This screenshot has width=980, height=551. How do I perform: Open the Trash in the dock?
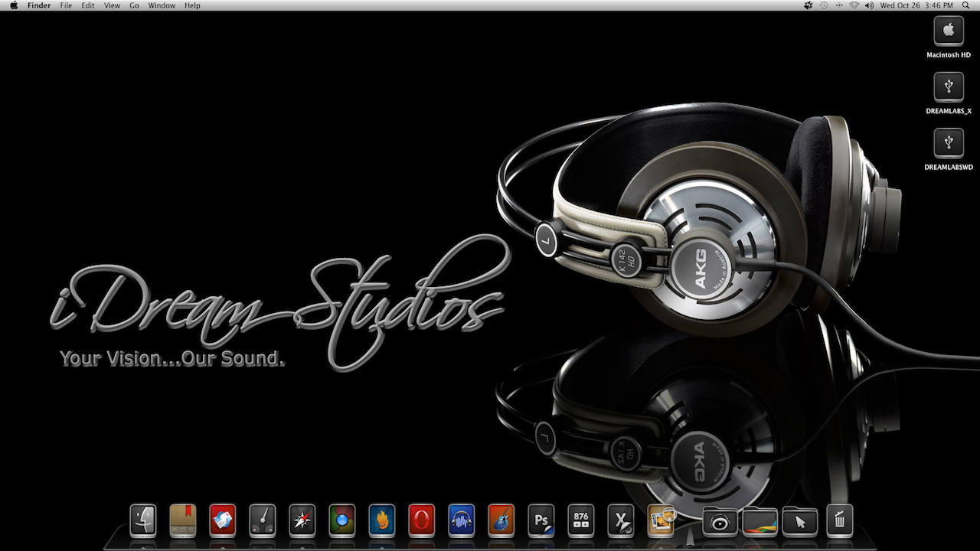[x=839, y=520]
